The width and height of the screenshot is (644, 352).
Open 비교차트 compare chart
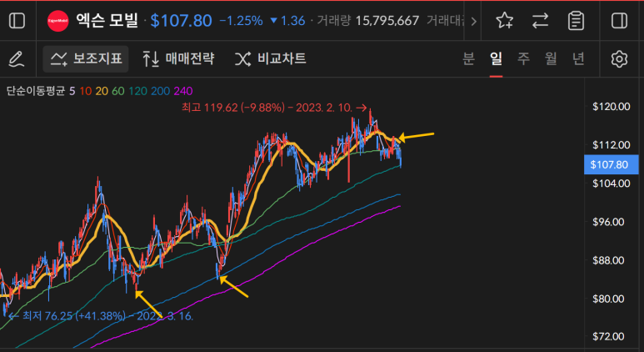(270, 58)
